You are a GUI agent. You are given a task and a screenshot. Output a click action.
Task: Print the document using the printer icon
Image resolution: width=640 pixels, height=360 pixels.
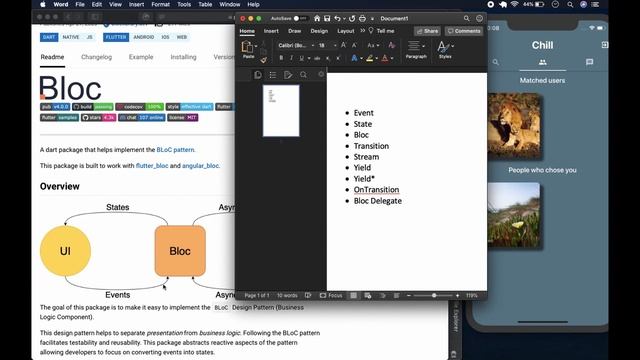click(x=362, y=18)
